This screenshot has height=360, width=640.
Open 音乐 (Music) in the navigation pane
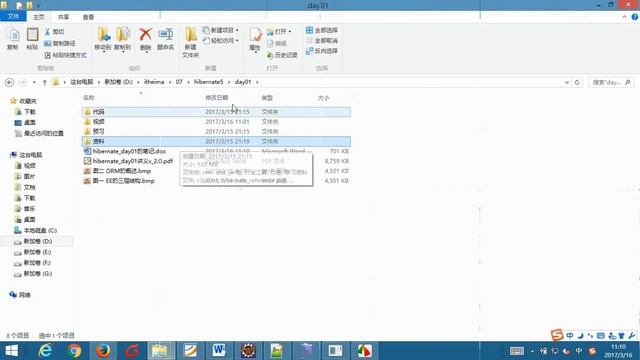[25, 209]
